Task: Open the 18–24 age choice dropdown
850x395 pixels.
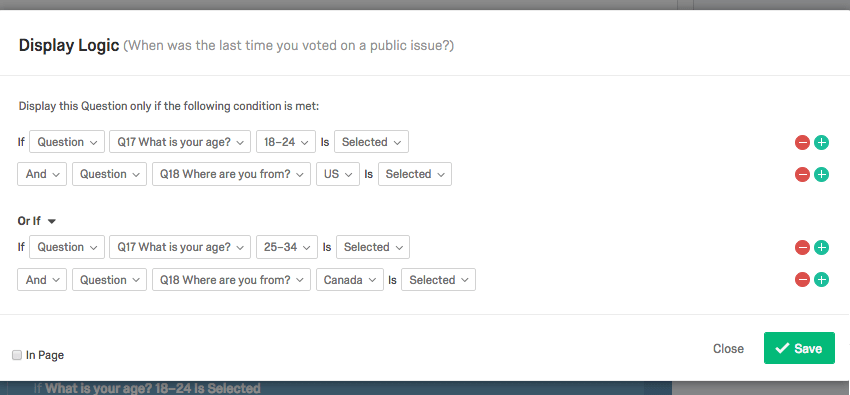Action: (286, 142)
